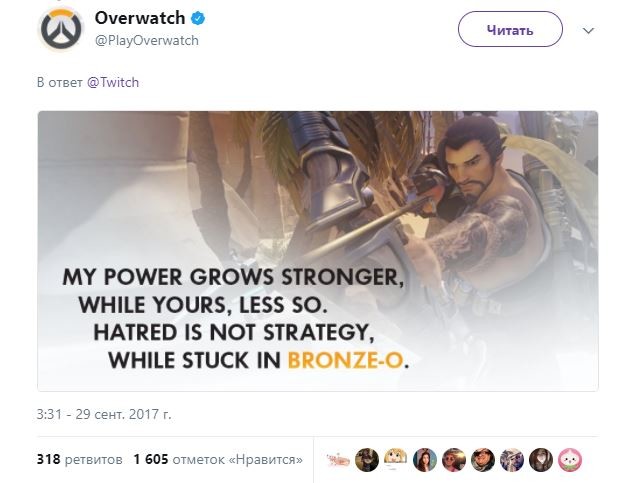Viewport: 632px width, 483px height.
Task: Click the blue verified badge next to Overwatch
Action: pos(198,19)
